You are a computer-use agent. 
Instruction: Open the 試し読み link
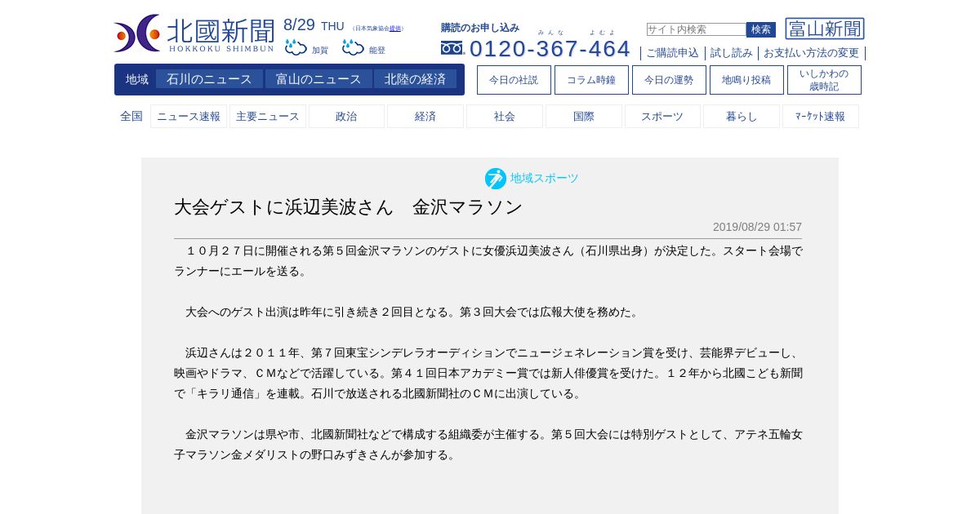tap(732, 53)
